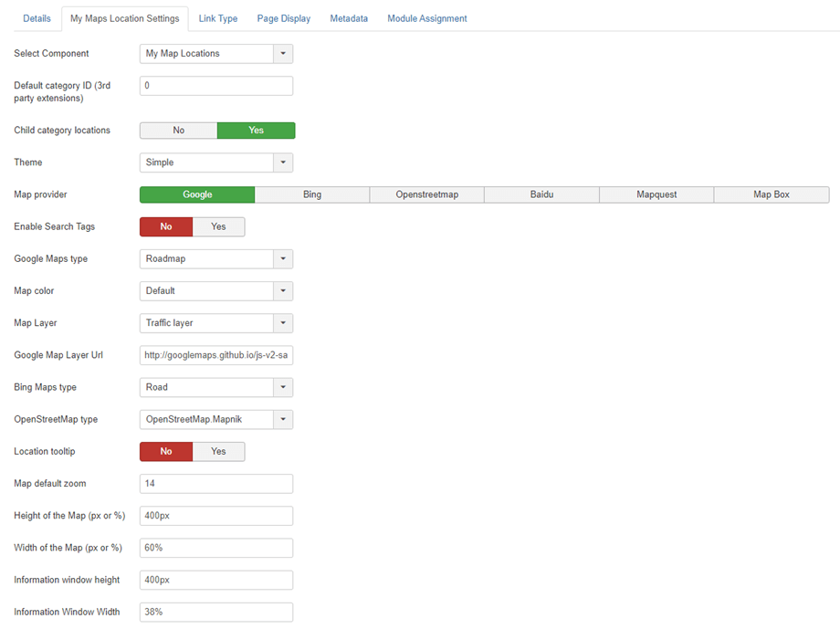The image size is (840, 629).
Task: Enable Search Tags with Yes
Action: [218, 226]
